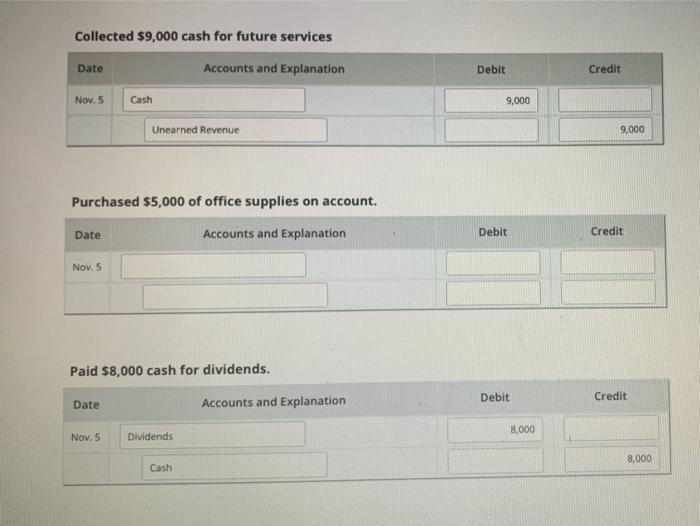Screen dimensions: 700x526
Task: Click first account field for office supplies entry
Action: point(214,265)
